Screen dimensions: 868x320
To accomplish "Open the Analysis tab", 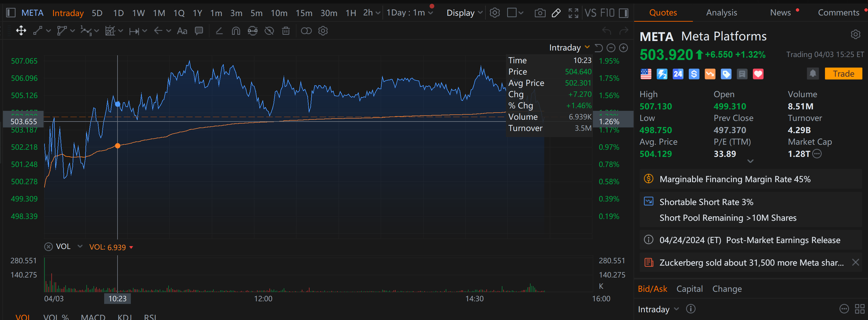I will point(721,12).
